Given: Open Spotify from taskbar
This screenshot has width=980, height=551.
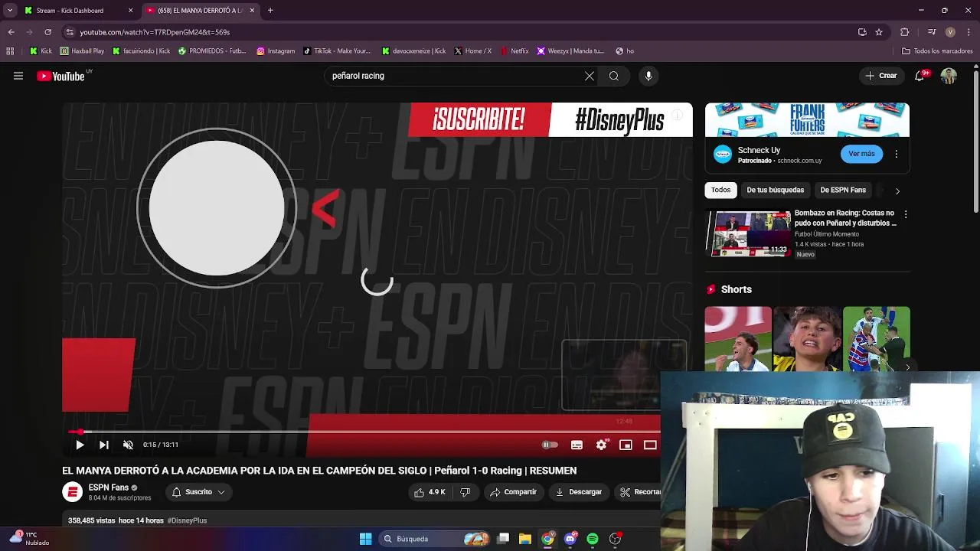Looking at the screenshot, I should [593, 539].
